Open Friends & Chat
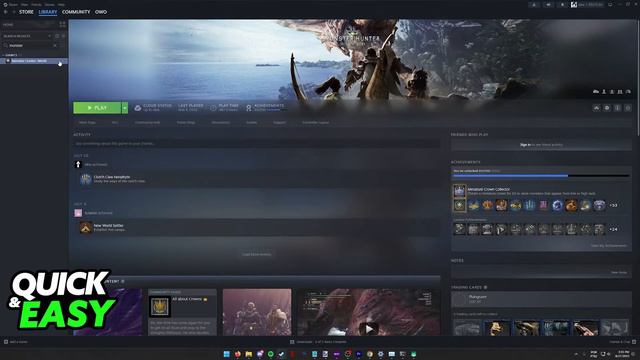Viewport: 640px width, 360px height. (623, 342)
